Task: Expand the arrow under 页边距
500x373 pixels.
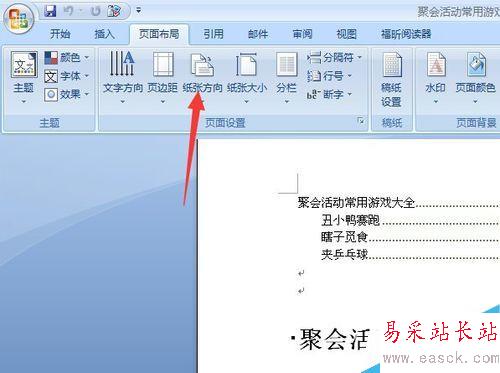Action: [x=163, y=101]
